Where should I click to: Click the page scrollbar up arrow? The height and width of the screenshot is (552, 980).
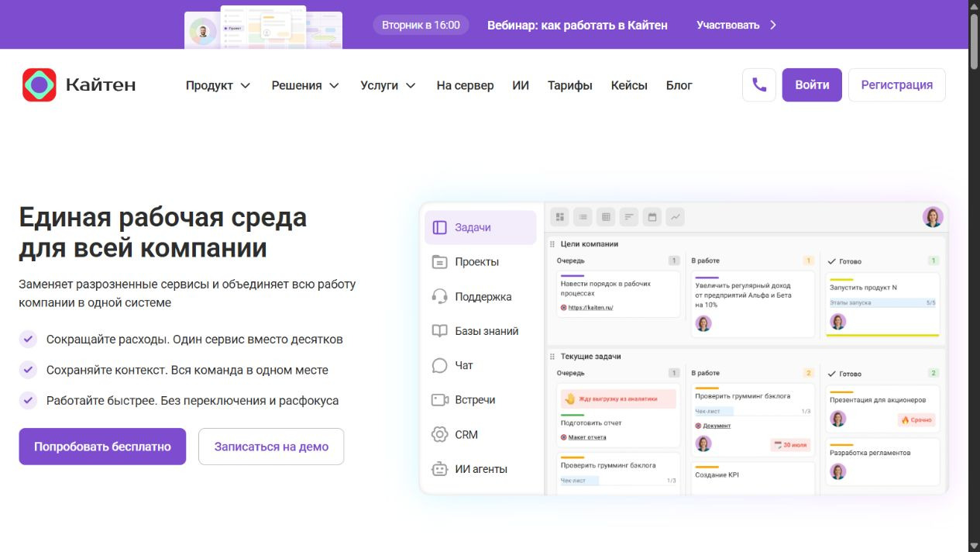974,5
